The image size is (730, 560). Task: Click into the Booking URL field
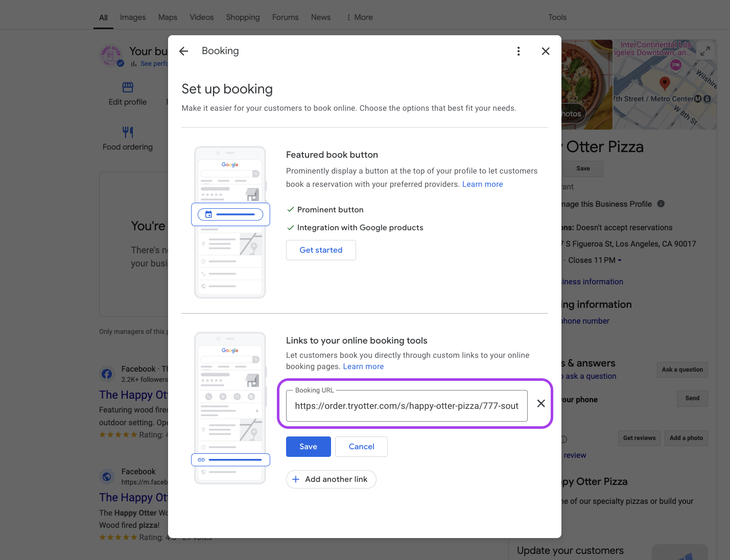(x=407, y=406)
